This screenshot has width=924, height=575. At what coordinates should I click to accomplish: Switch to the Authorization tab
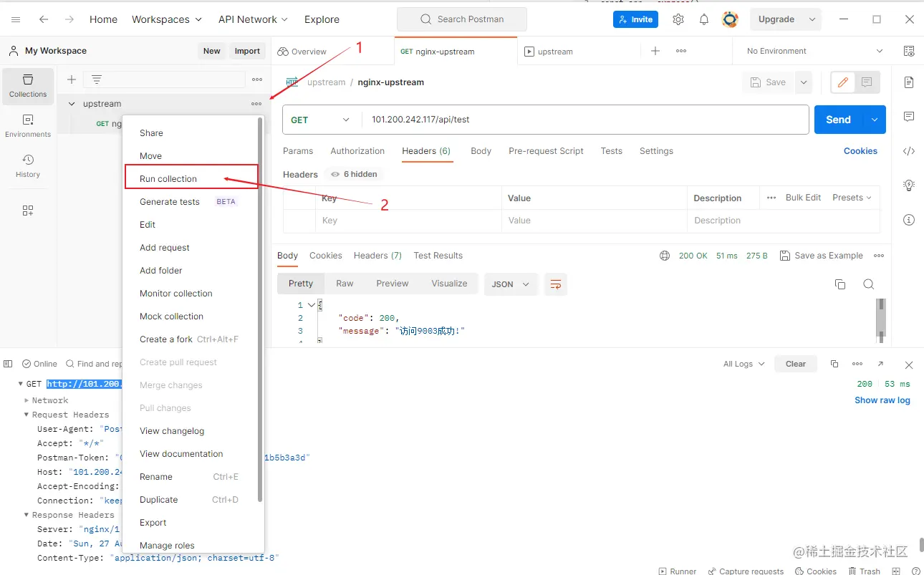tap(357, 151)
